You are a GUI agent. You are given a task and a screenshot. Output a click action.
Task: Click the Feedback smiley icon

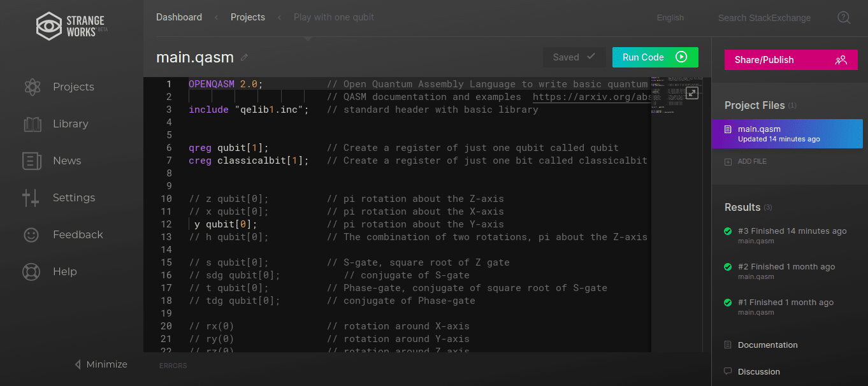click(31, 234)
